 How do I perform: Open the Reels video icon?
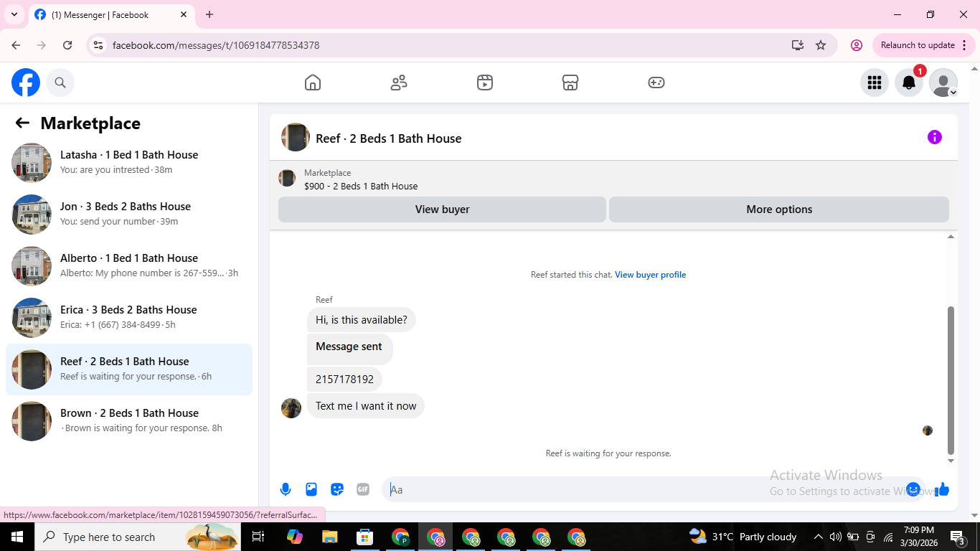click(x=485, y=83)
